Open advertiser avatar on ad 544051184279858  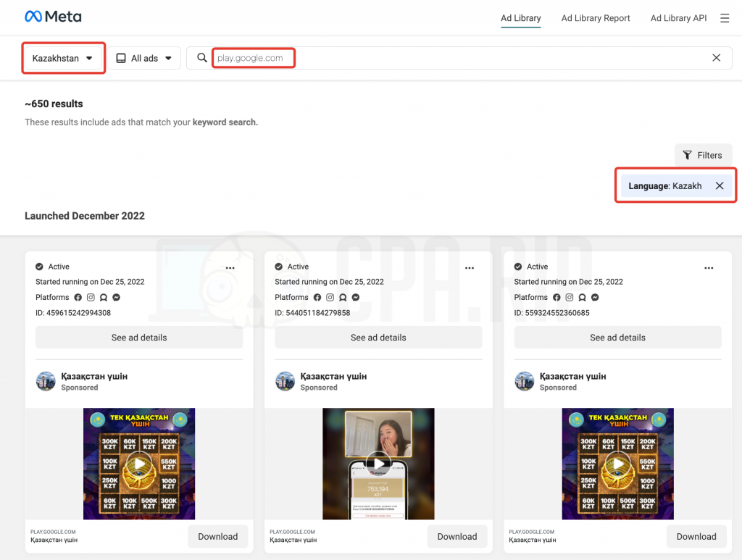pyautogui.click(x=285, y=381)
